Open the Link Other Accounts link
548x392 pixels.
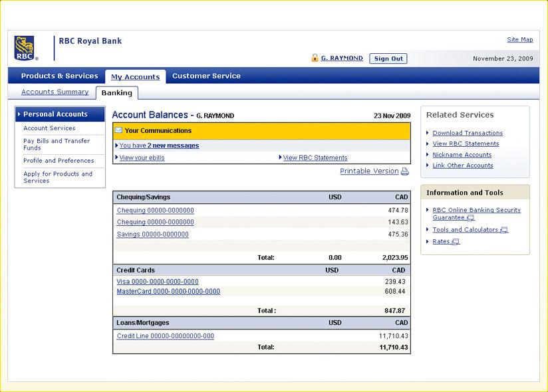(x=463, y=165)
